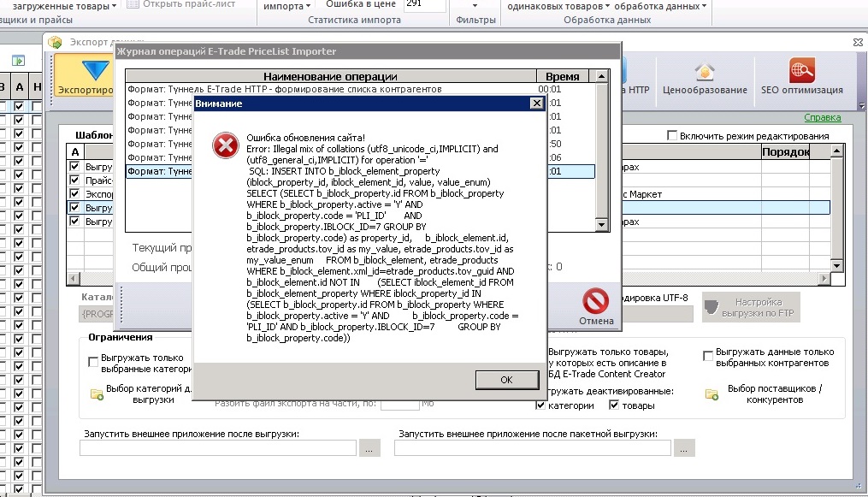Screen dimensions: 868x497
Task: Open the Справка help link
Action: 822,117
